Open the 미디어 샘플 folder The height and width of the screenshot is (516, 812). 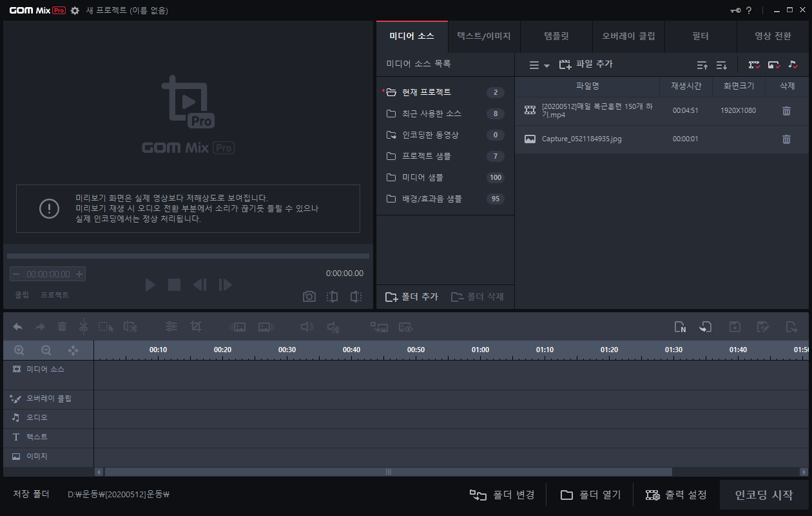click(x=445, y=177)
